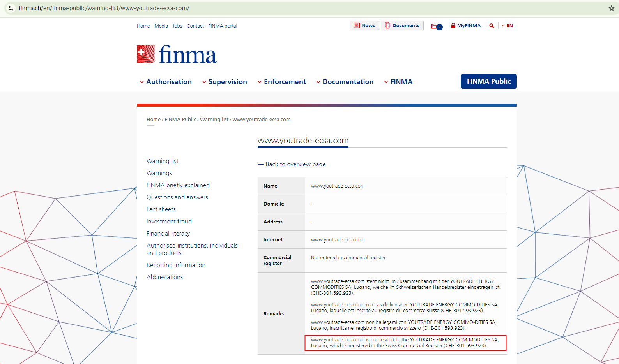
Task: Expand the Supervision menu
Action: (x=225, y=82)
